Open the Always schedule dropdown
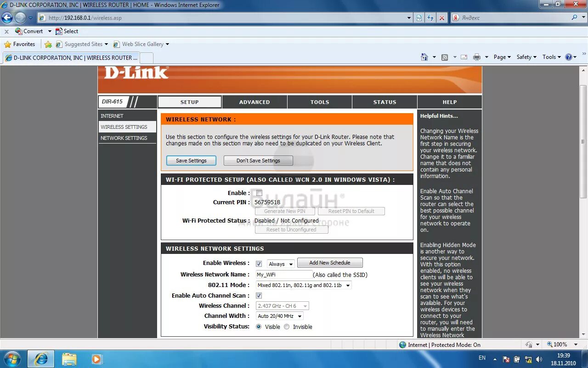This screenshot has height=368, width=588. (281, 264)
